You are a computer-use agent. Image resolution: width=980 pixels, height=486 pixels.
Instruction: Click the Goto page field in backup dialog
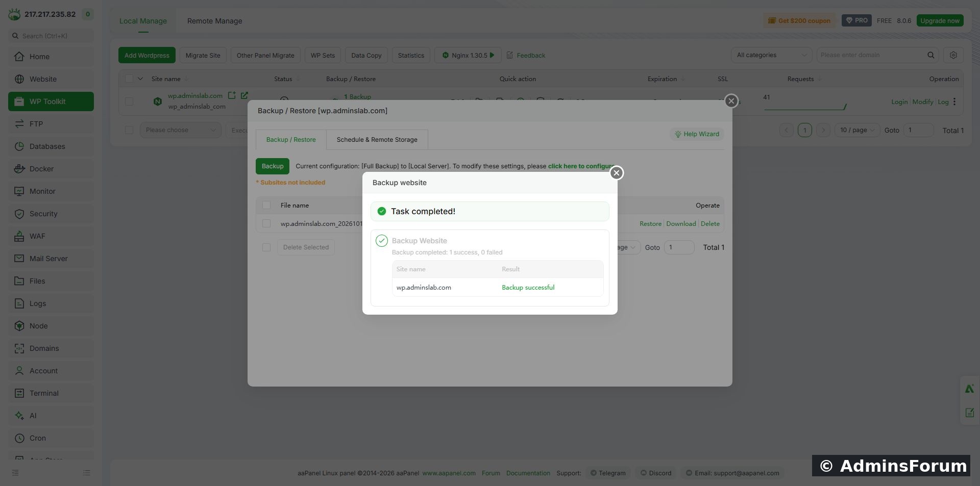coord(679,247)
